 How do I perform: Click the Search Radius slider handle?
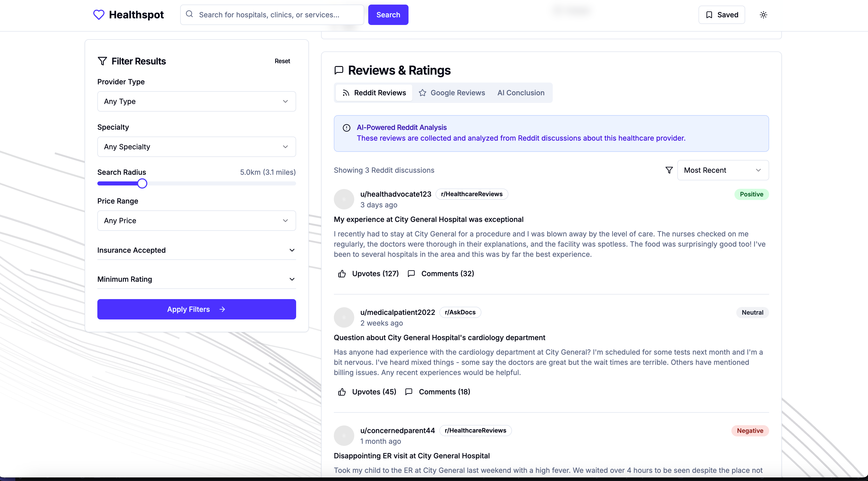[x=142, y=184]
